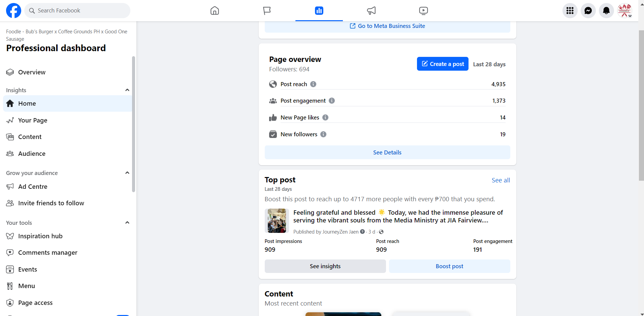Viewport: 644px width, 316px height.
Task: Open Your Page insights
Action: click(67, 120)
